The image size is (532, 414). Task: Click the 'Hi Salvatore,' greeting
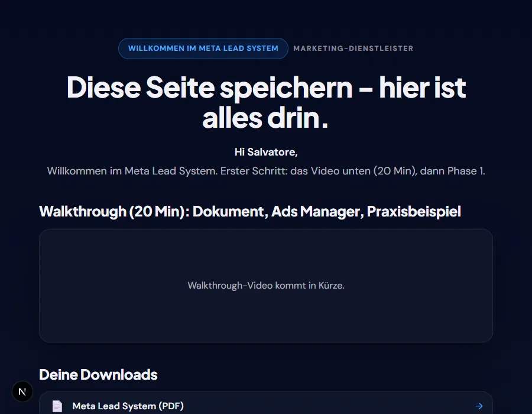[266, 152]
